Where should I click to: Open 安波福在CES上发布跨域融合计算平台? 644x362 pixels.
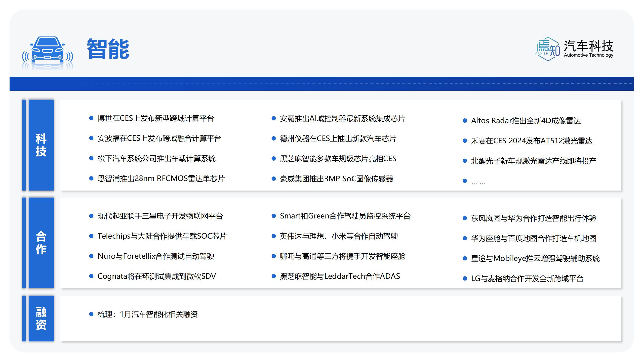[x=159, y=138]
